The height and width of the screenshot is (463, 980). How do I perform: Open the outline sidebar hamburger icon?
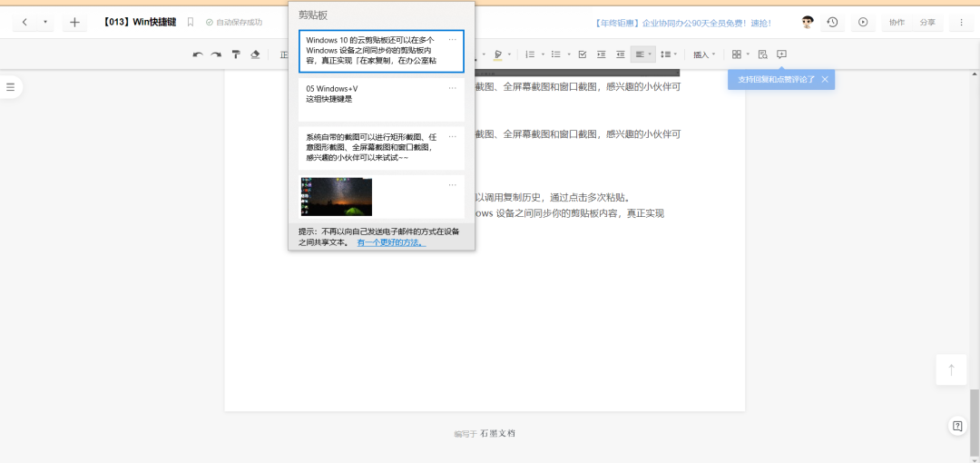(x=10, y=87)
